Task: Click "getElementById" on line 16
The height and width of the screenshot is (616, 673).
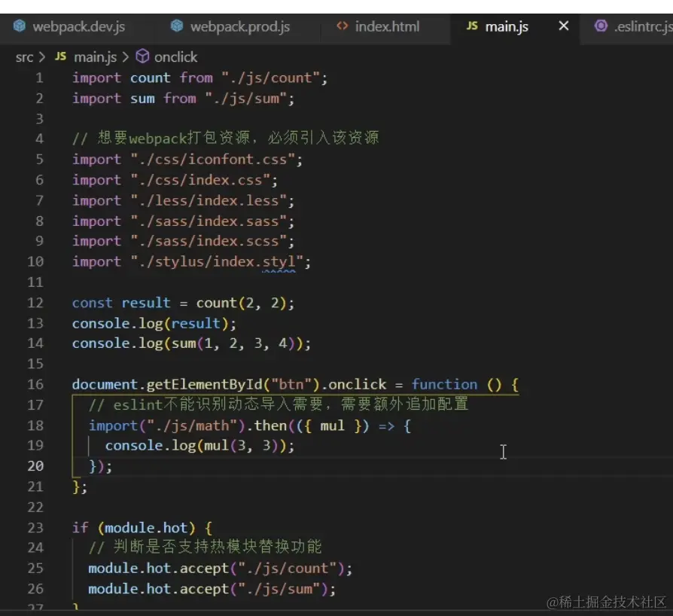Action: point(204,384)
